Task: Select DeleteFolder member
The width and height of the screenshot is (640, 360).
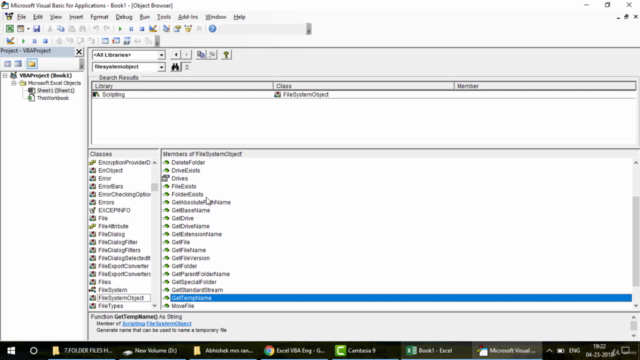Action: tap(188, 162)
